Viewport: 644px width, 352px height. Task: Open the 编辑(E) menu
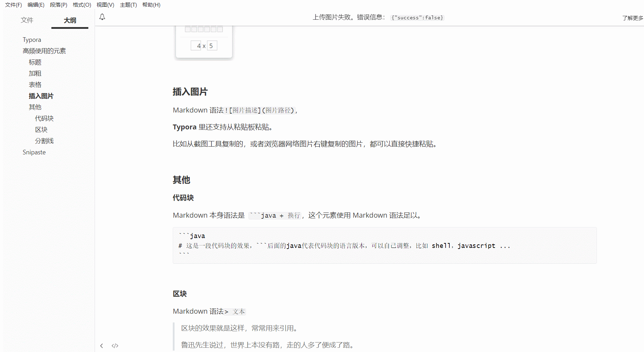36,5
